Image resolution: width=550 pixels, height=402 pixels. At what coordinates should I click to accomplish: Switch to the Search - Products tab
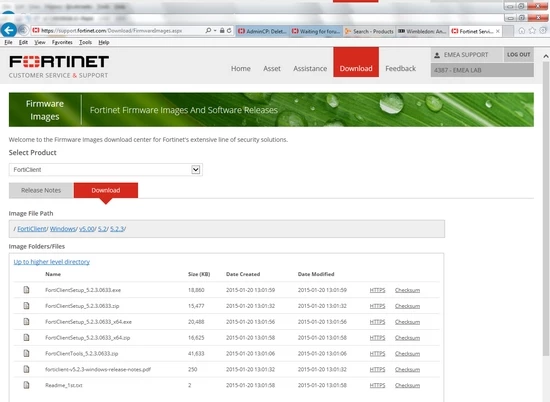point(369,31)
